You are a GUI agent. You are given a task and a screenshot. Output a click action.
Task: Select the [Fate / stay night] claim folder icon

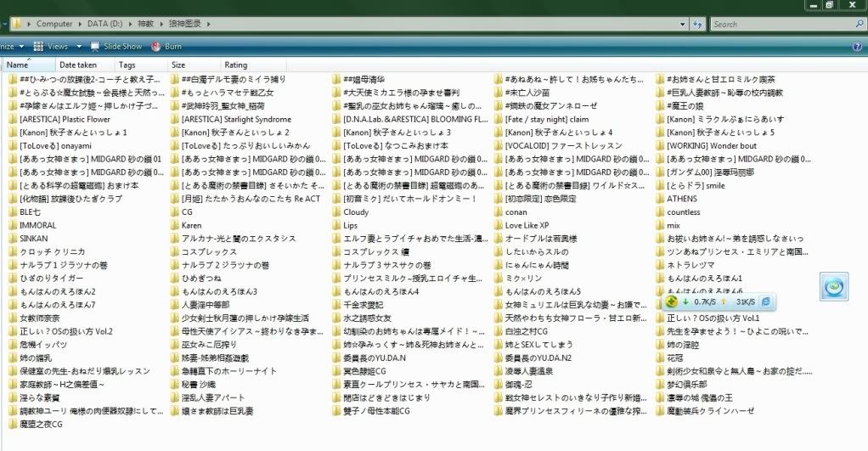499,119
